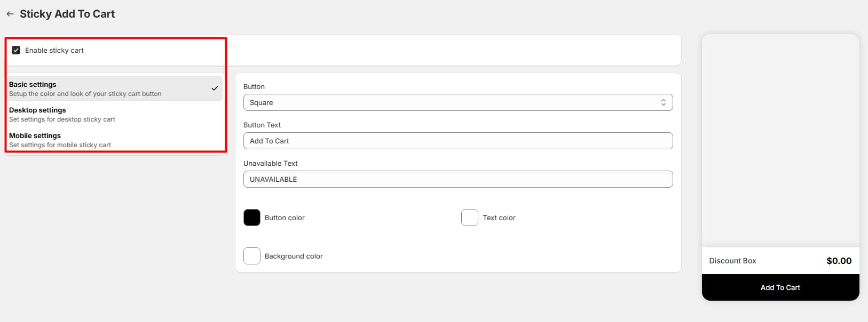This screenshot has width=868, height=322.
Task: Open Desktop settings section
Action: 114,114
